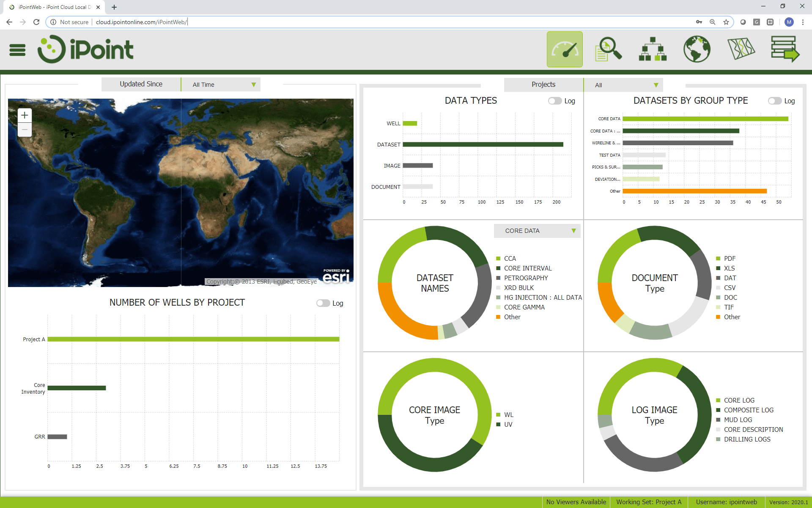Click Username: ipointweb in status bar
Screen dimensions: 812x508
tap(726, 502)
